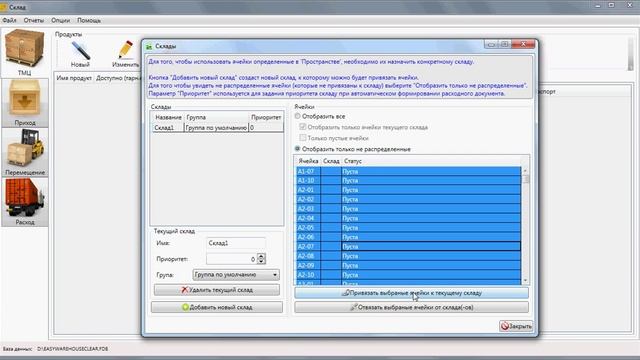Click Отвязать выбраные ячейки от склада

[411, 307]
